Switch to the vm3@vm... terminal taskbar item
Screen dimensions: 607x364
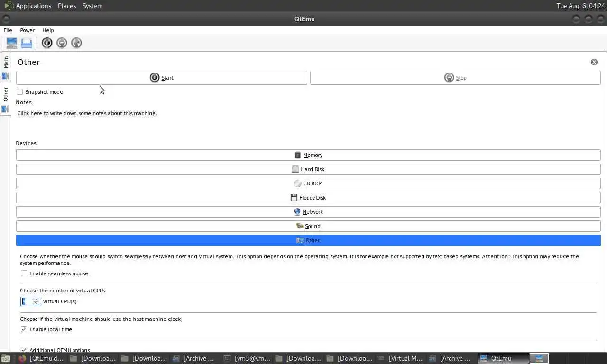pyautogui.click(x=248, y=358)
